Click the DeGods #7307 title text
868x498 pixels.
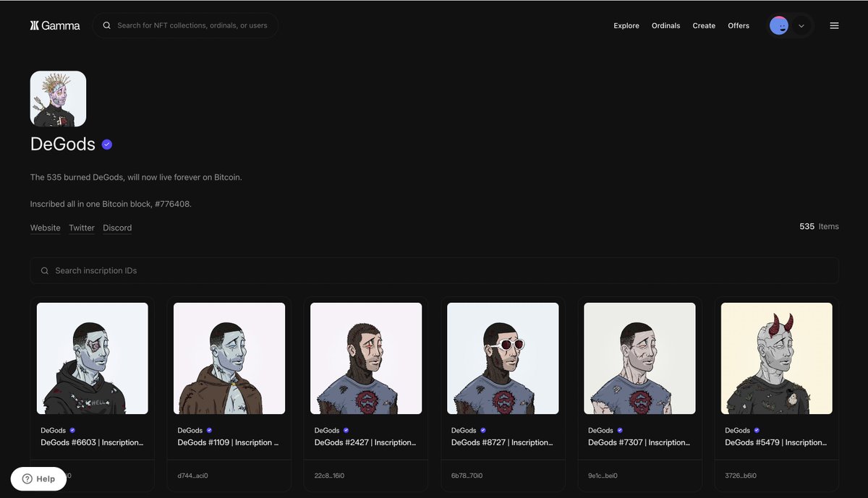click(639, 442)
